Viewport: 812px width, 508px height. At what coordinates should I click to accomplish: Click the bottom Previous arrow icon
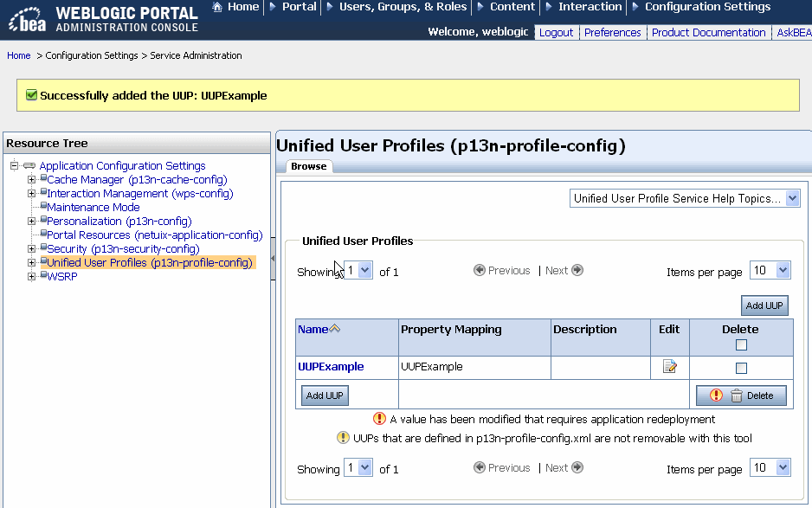coord(480,467)
